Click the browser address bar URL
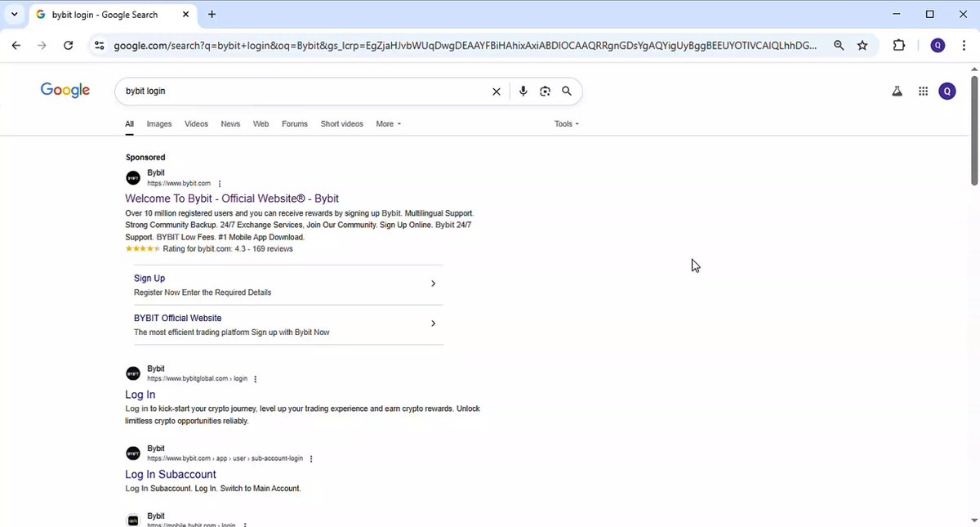The image size is (980, 527). pos(465,46)
